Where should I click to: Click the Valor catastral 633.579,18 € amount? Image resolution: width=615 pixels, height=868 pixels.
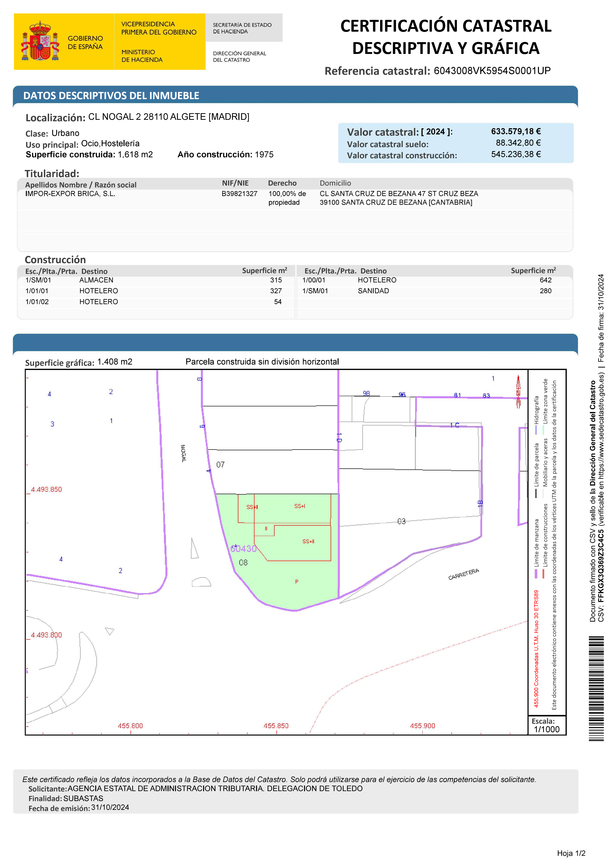pos(516,131)
